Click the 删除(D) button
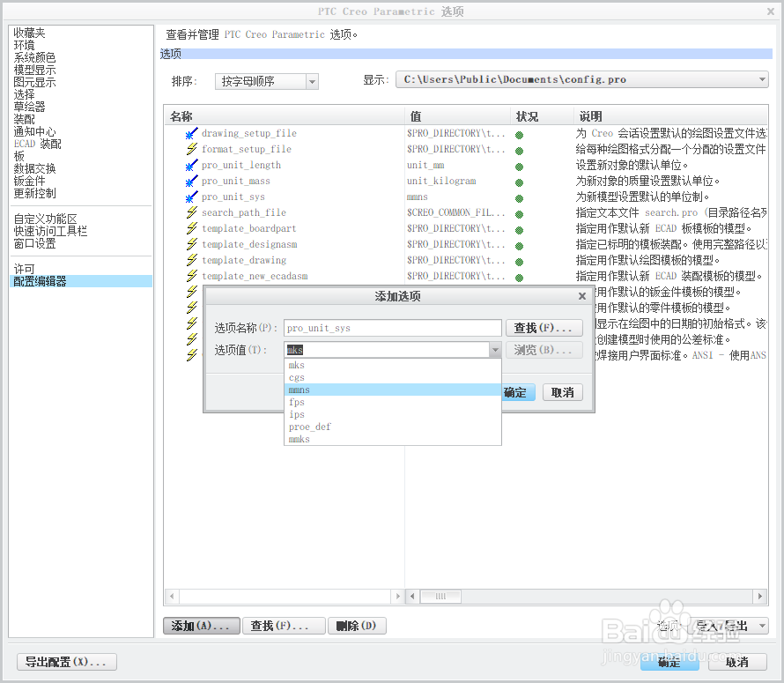Image resolution: width=784 pixels, height=683 pixels. tap(357, 626)
